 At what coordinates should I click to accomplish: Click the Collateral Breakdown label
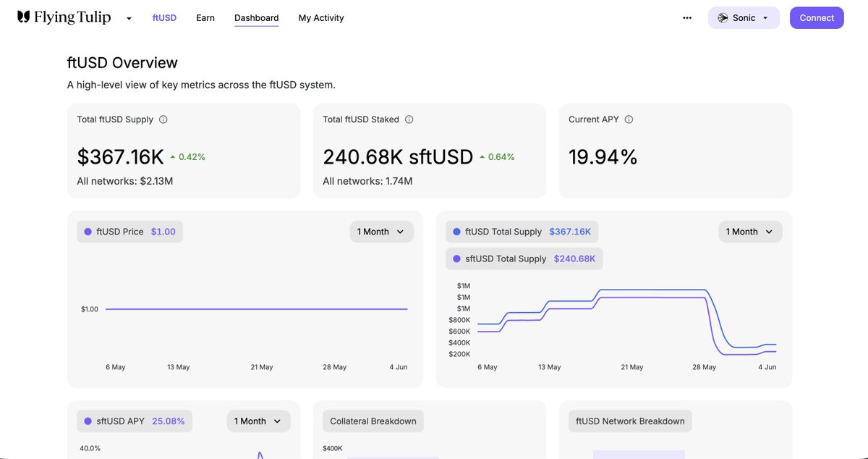click(373, 421)
